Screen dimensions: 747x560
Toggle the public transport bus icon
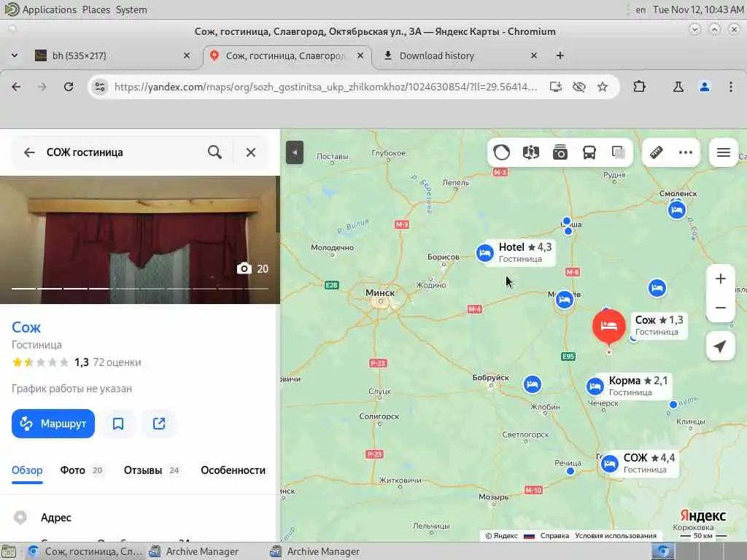pyautogui.click(x=589, y=152)
